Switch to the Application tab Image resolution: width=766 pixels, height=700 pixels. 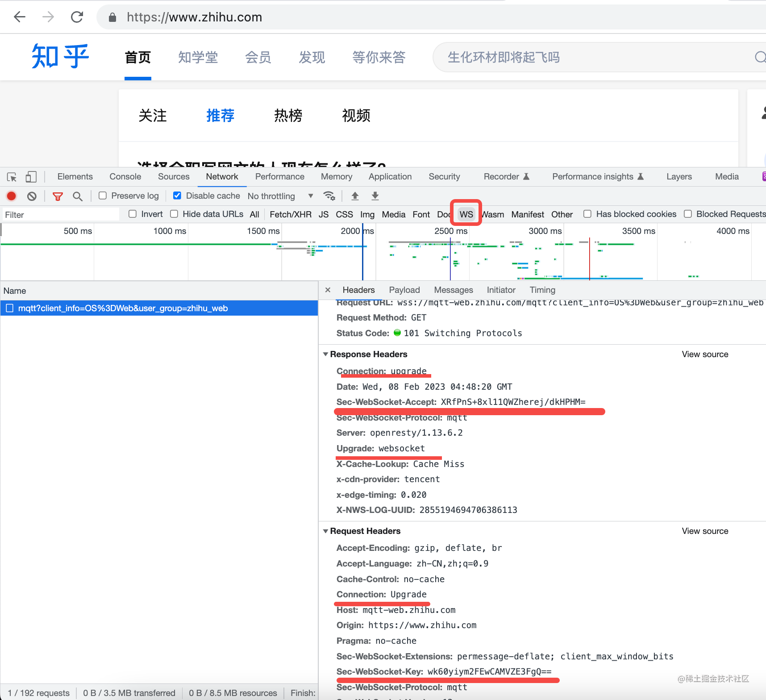click(390, 177)
